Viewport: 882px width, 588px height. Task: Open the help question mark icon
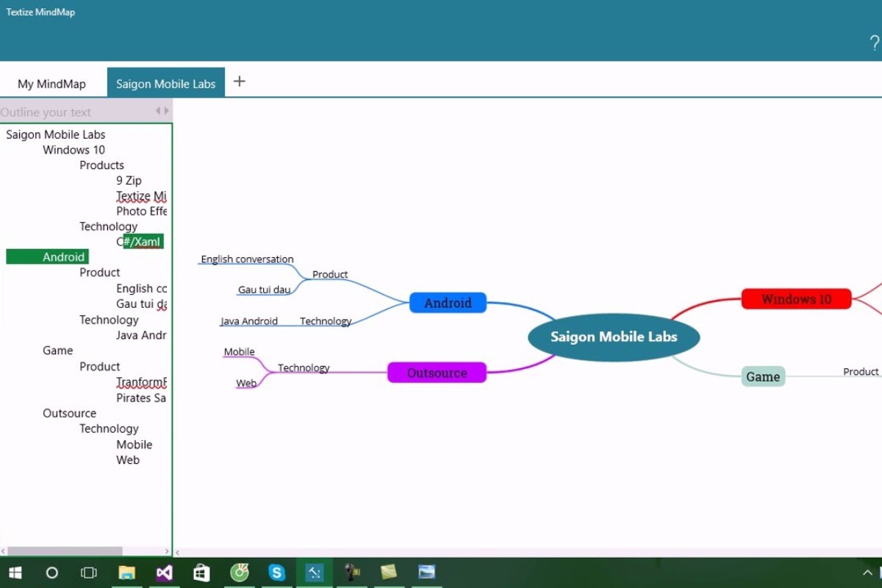(x=874, y=43)
